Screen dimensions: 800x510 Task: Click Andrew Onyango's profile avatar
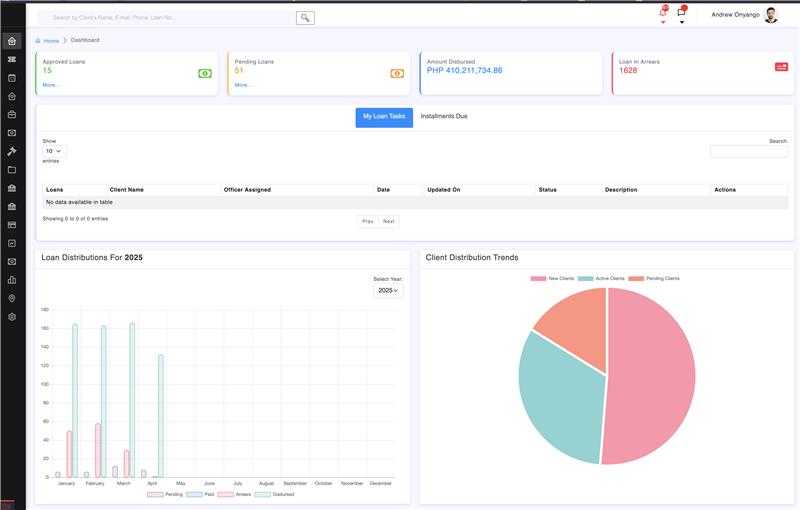tap(771, 15)
